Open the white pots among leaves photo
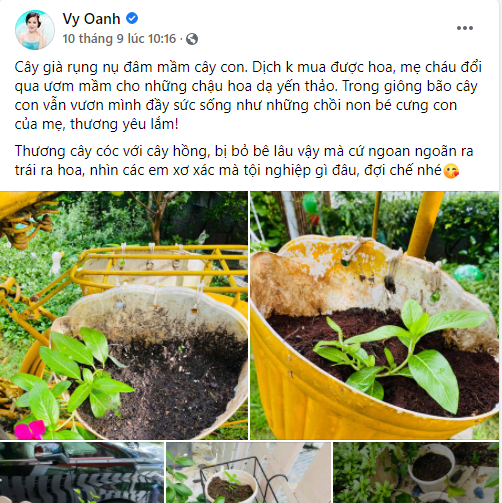Screen dimensions: 502x503 pyautogui.click(x=416, y=473)
